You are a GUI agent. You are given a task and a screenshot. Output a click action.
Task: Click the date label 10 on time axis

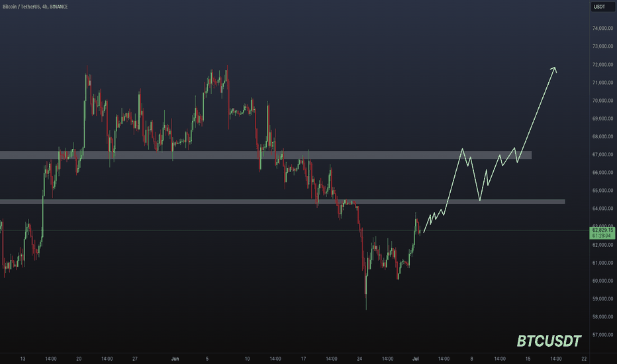click(247, 359)
